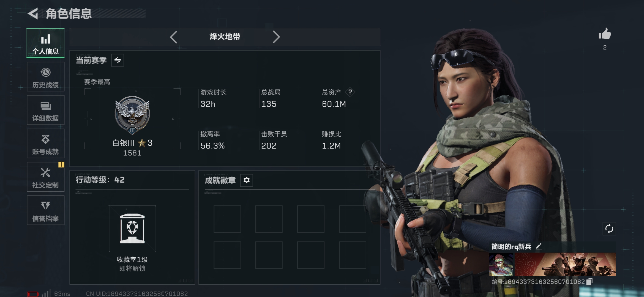
Task: Rotate the character using the refresh icon
Action: (609, 229)
